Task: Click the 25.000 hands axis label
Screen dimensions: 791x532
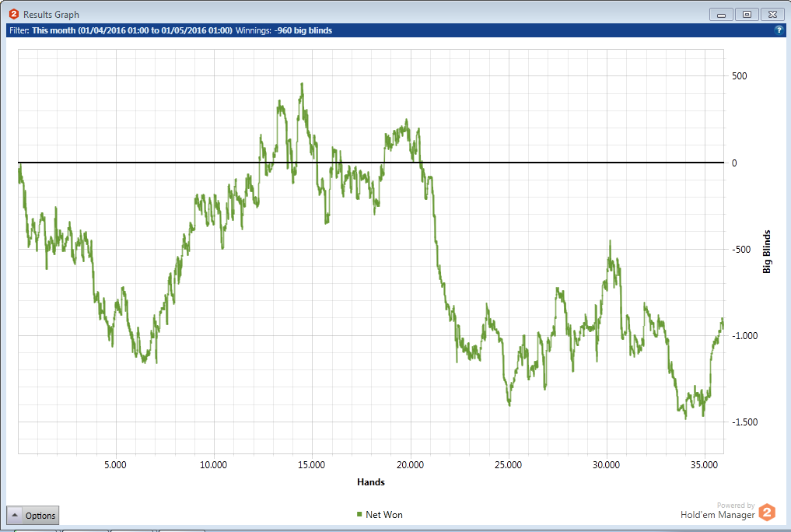Action: click(x=508, y=465)
